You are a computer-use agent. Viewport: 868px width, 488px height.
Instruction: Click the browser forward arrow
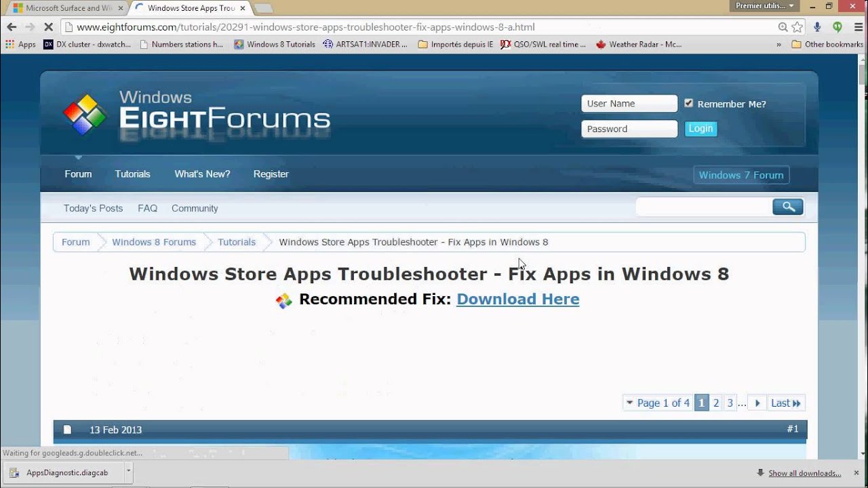click(x=29, y=27)
